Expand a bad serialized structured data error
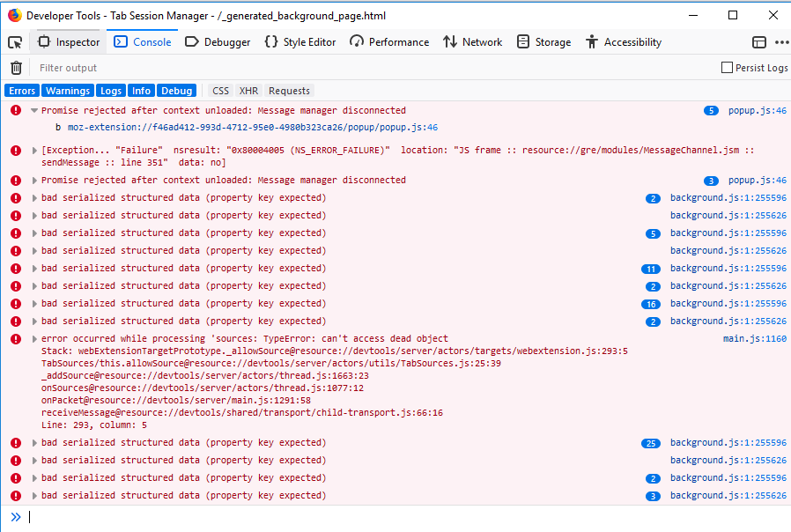 (33, 197)
